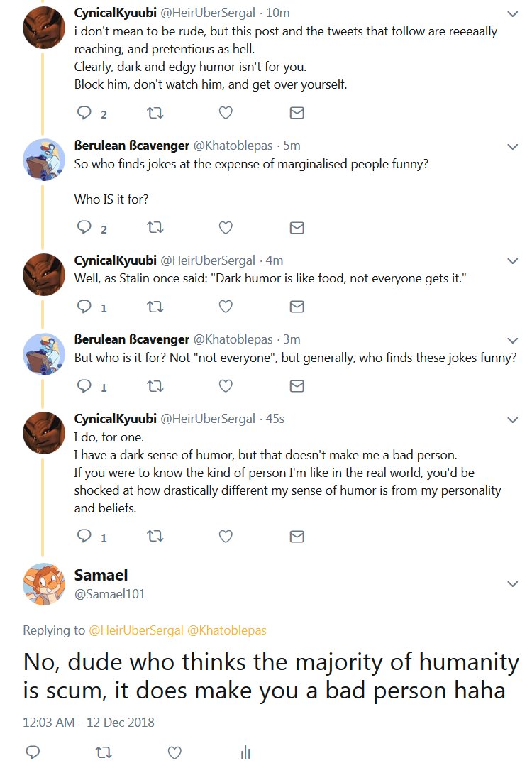Screen dimensions: 532x768
Task: Open the @Khatoblepas mention in Replying to
Action: click(x=226, y=630)
